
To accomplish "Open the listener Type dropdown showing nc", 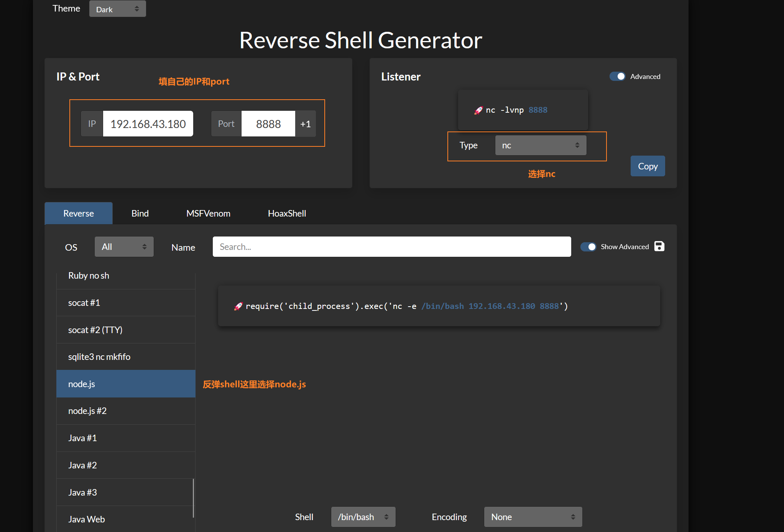I will click(540, 145).
